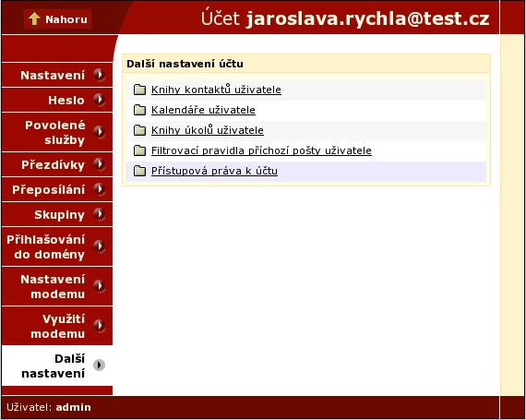Open Přístupová práva k účtu link
The height and width of the screenshot is (420, 526).
click(214, 171)
